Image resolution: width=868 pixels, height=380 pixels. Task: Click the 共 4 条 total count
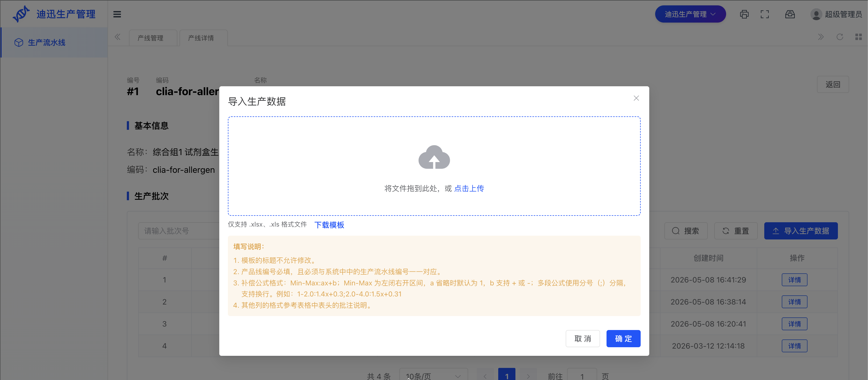pos(379,376)
